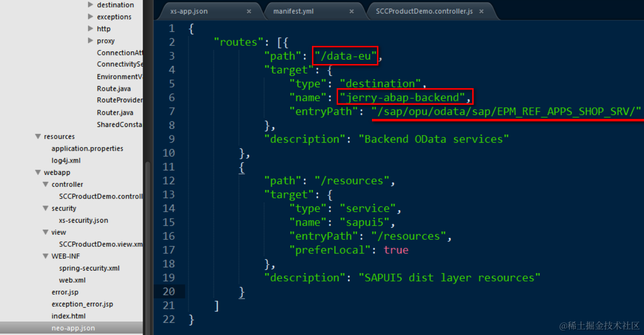Collapse the controller folder
Viewport: 644px width, 335px height.
coord(45,184)
